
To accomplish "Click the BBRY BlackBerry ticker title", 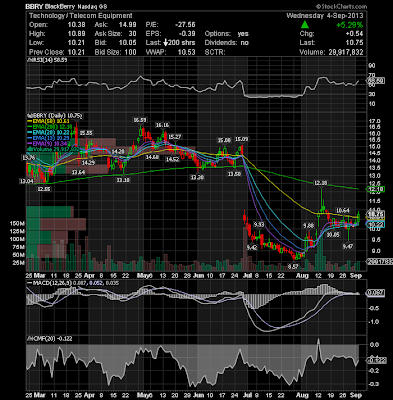I will 66,6.
